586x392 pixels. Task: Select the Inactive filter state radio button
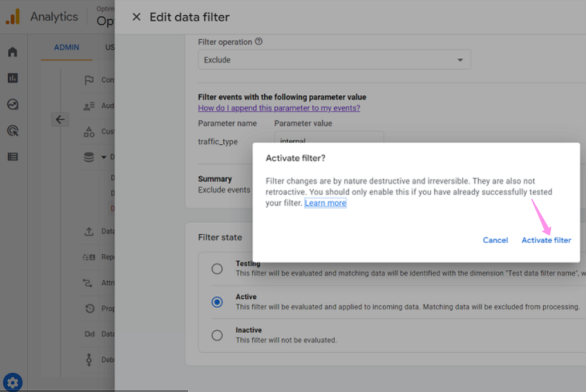pos(217,335)
